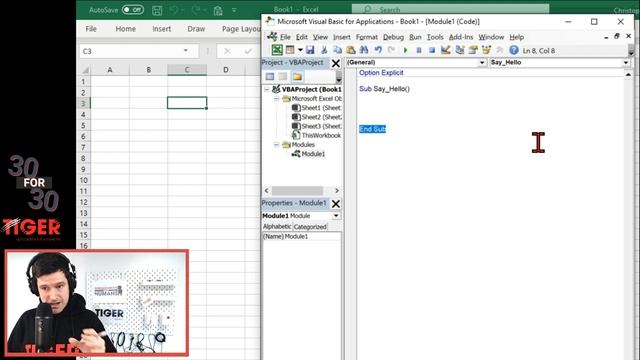Click the Paste icon in VBA toolbar
This screenshot has width=640, height=360.
coord(350,50)
